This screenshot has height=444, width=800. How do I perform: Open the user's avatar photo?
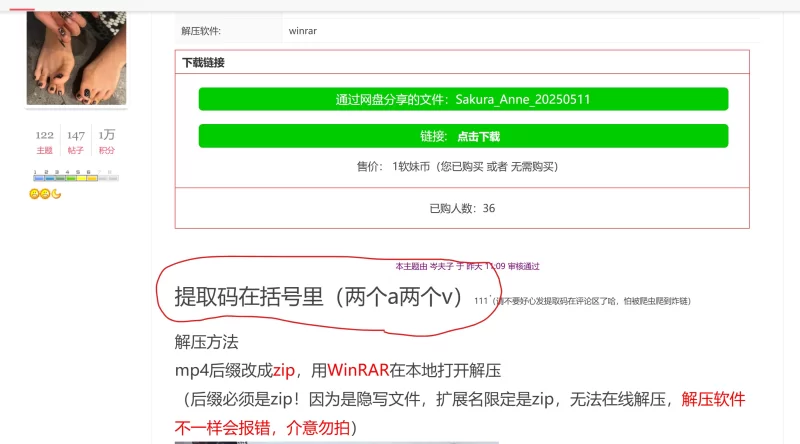point(76,55)
